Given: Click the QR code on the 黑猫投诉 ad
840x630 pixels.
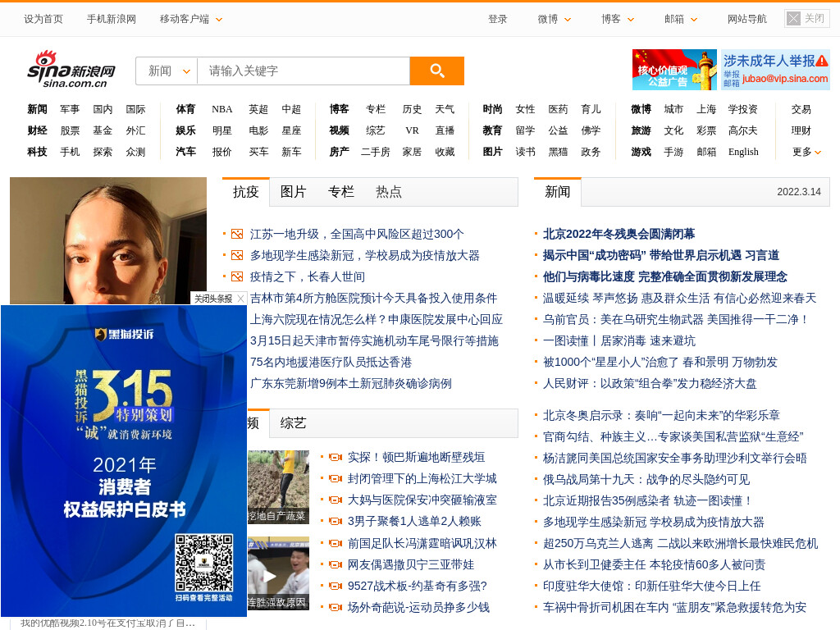Looking at the screenshot, I should pos(204,563).
